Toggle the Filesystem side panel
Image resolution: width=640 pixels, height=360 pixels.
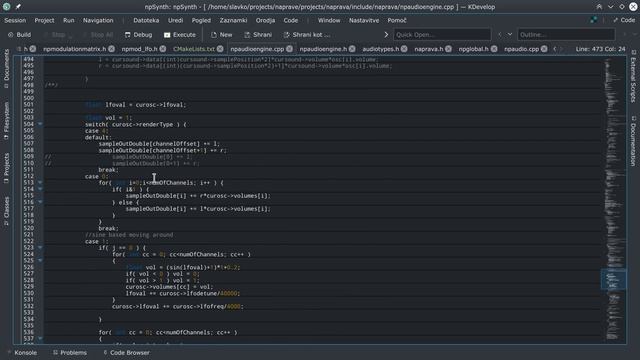click(x=7, y=121)
